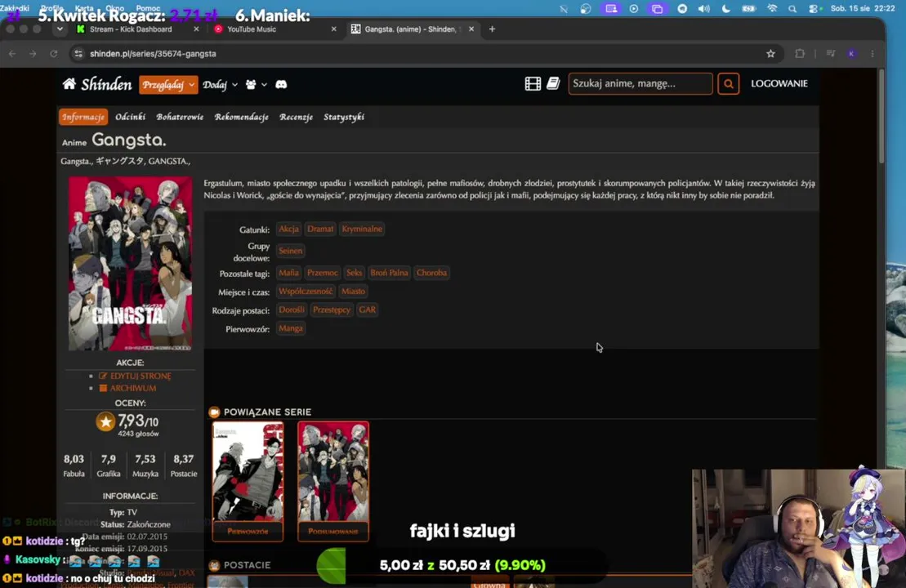This screenshot has width=906, height=588.
Task: Click the edit icon beside EDYTUJ STRONĘ
Action: (103, 376)
